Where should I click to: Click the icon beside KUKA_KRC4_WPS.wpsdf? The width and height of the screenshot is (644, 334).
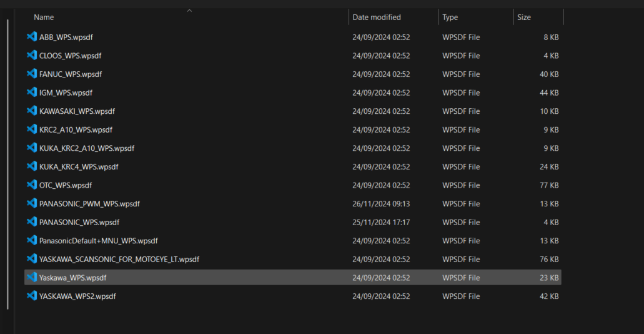click(x=32, y=166)
